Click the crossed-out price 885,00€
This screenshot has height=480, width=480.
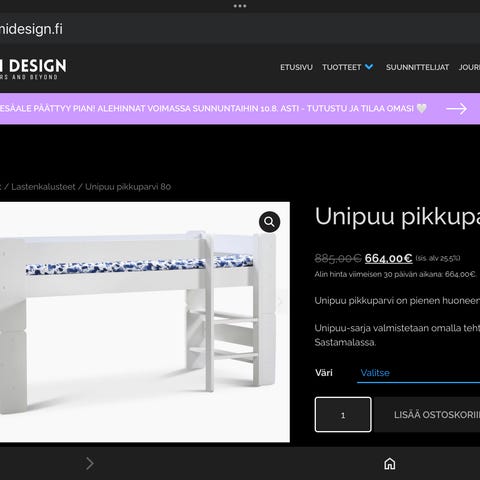(x=338, y=258)
